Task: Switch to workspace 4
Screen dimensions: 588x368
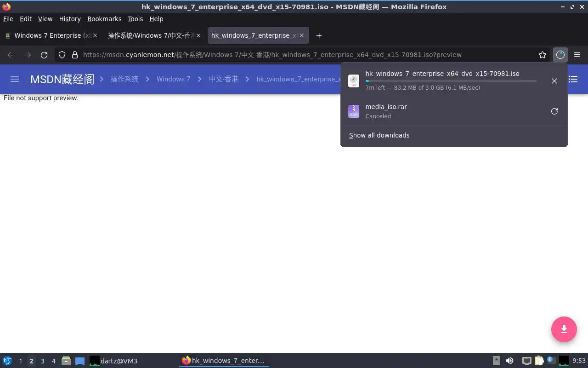Action: (x=53, y=361)
